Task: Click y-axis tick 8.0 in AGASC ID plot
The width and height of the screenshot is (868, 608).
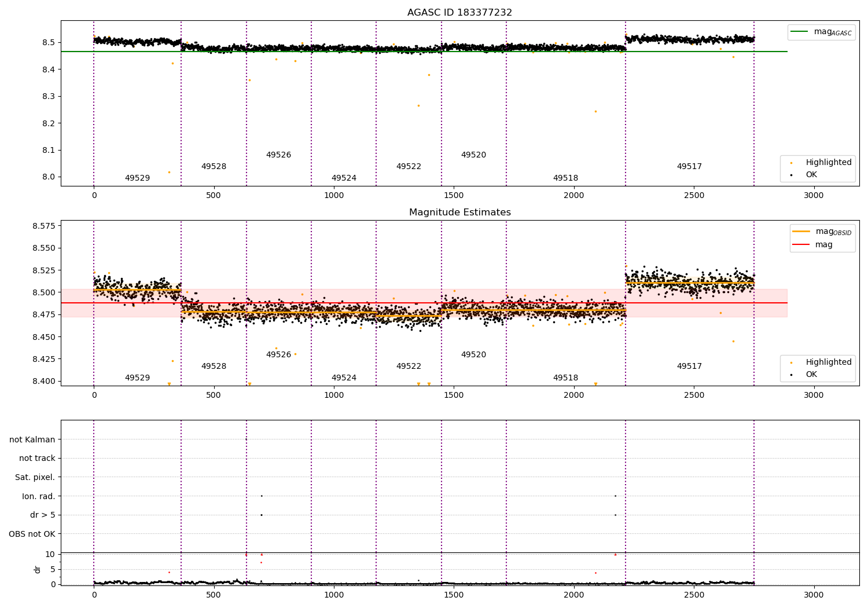Action: click(x=48, y=177)
